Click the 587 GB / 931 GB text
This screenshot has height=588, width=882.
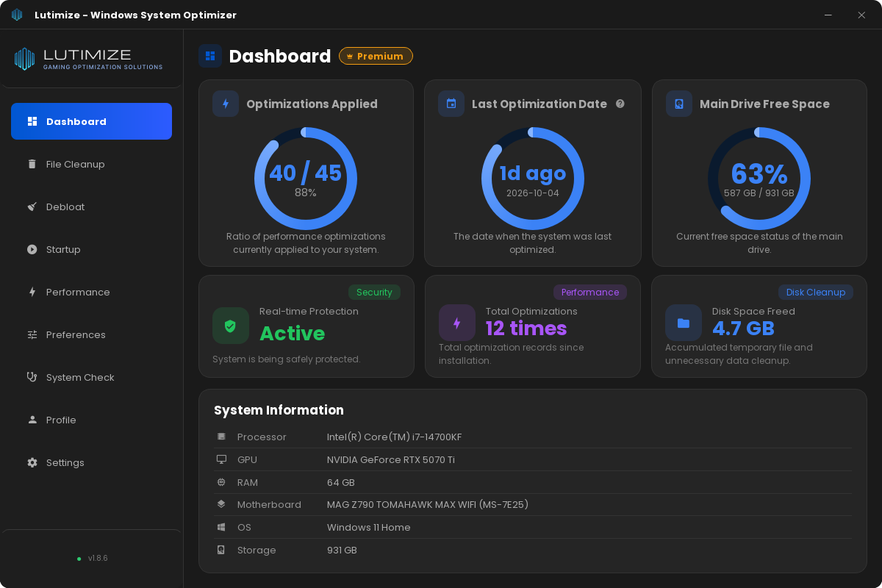pyautogui.click(x=759, y=193)
